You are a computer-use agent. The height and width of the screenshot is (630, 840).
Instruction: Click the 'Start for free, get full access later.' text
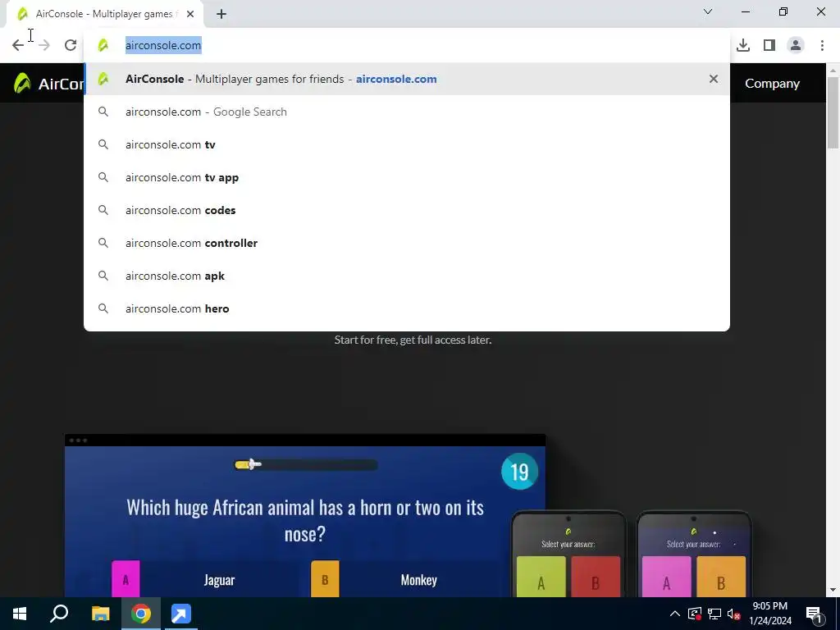coord(413,340)
